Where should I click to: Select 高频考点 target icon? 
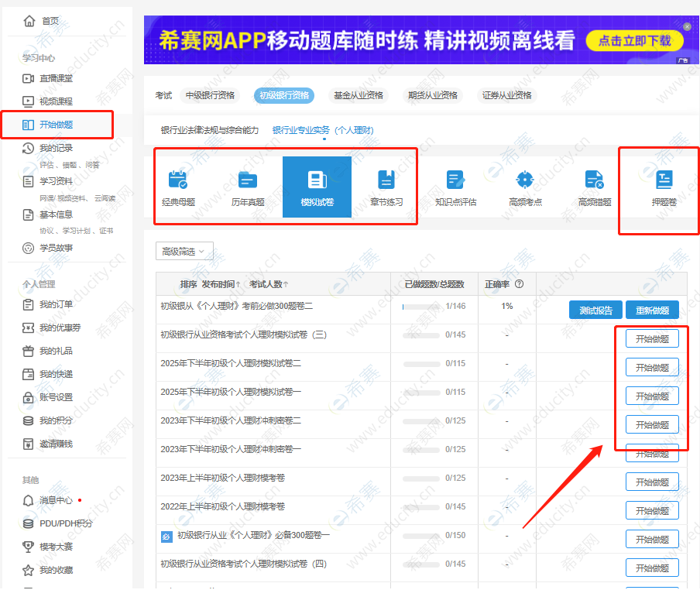click(x=525, y=180)
